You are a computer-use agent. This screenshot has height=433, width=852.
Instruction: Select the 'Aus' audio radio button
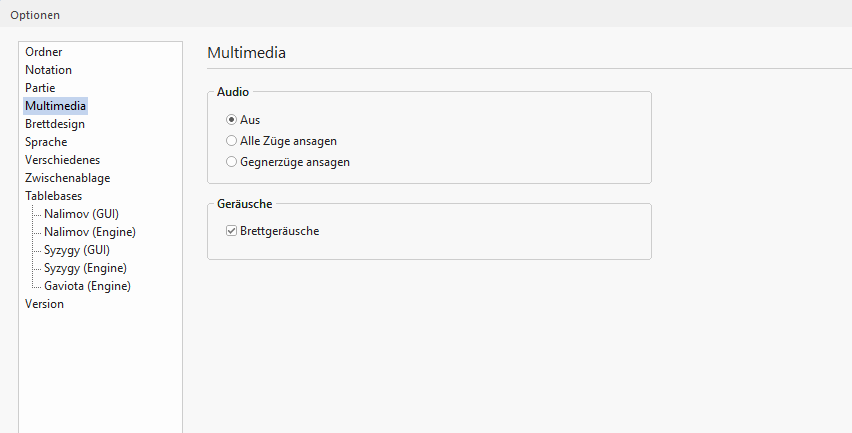point(232,120)
